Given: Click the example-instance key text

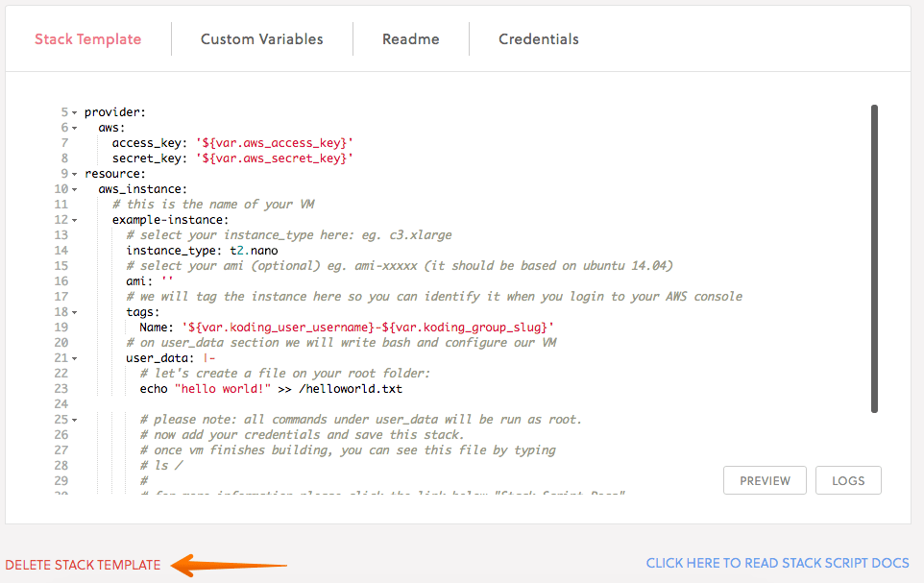Looking at the screenshot, I should click(x=170, y=219).
